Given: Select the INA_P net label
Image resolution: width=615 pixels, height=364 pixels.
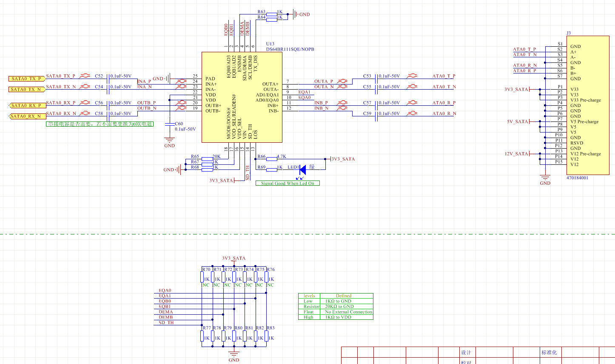Looking at the screenshot, I should pyautogui.click(x=144, y=81).
